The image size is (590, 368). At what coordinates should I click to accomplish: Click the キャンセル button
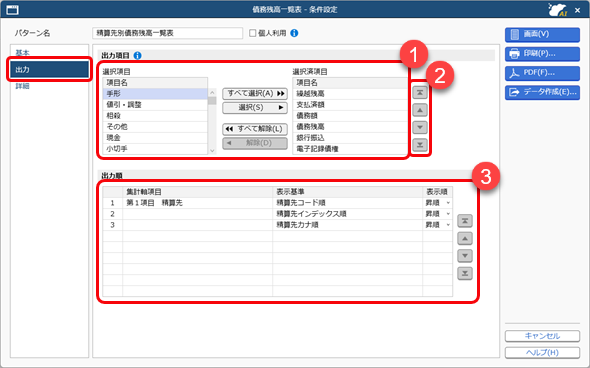pos(542,336)
